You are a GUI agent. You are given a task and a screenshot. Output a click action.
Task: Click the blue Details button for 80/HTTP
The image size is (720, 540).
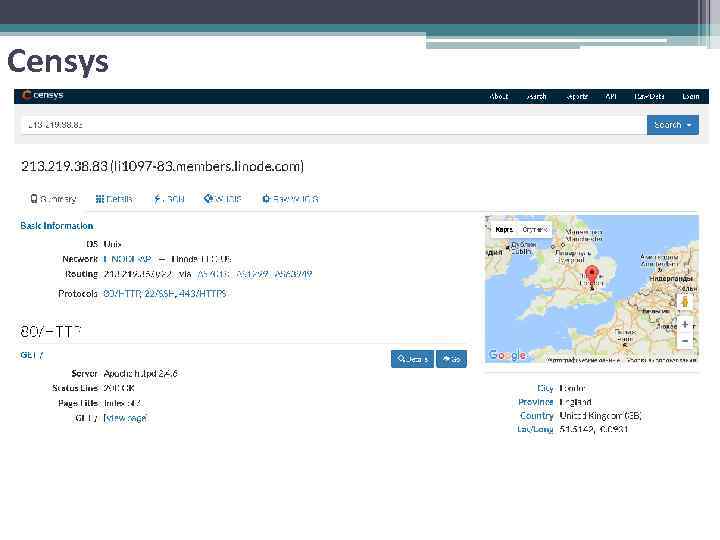(412, 359)
